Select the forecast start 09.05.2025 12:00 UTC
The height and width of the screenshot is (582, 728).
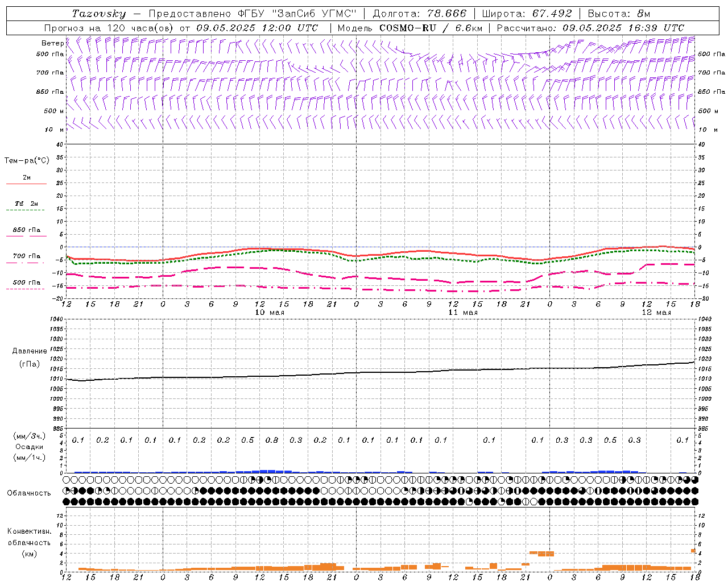pos(257,28)
